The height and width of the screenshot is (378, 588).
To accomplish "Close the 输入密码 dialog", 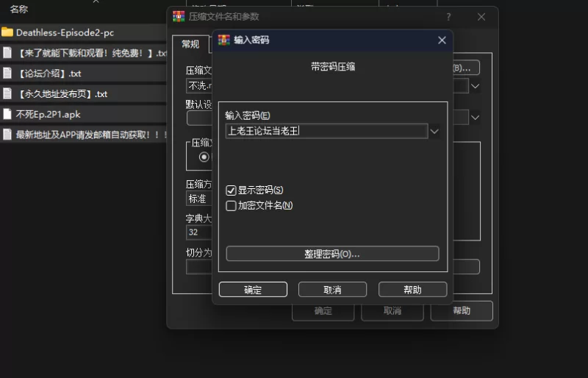I will (442, 40).
